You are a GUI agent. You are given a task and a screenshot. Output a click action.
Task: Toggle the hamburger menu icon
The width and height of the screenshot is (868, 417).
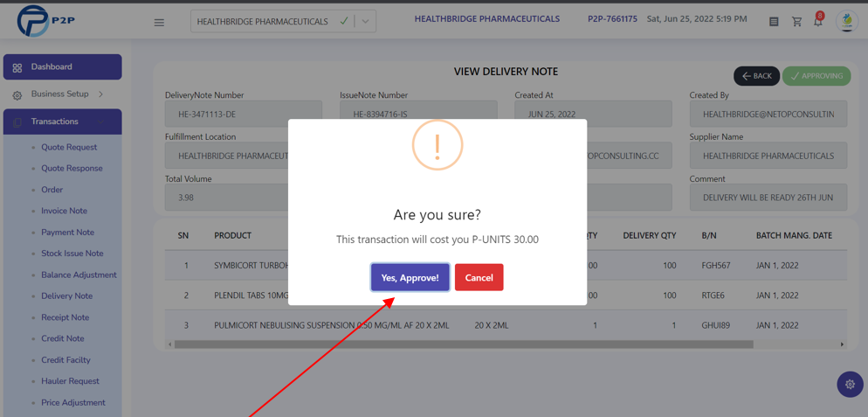[x=160, y=23]
